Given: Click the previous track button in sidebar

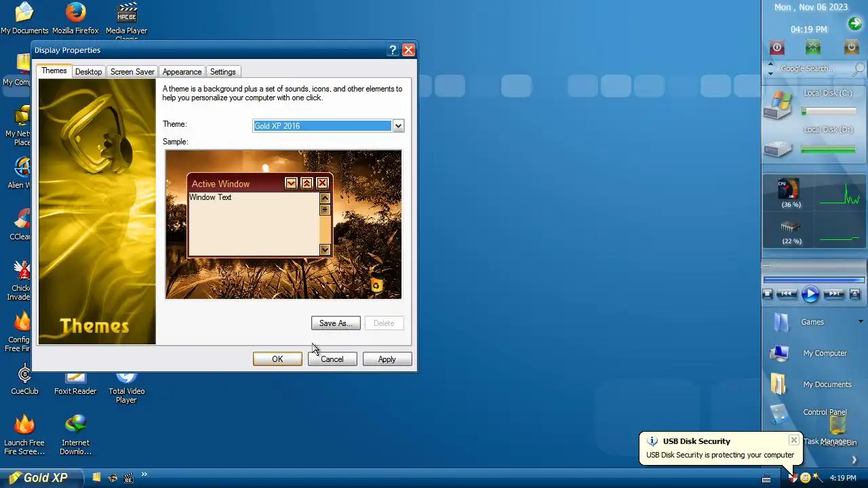Looking at the screenshot, I should click(x=787, y=293).
